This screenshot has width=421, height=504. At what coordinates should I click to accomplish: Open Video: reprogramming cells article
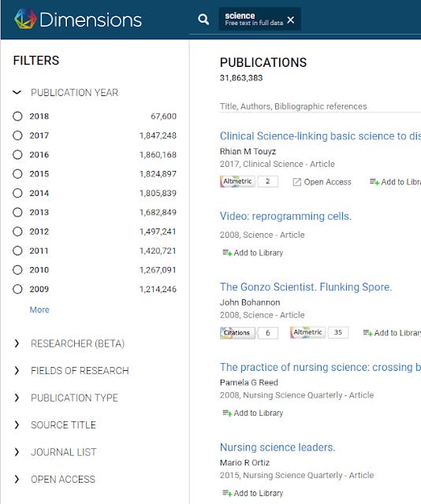tap(285, 216)
